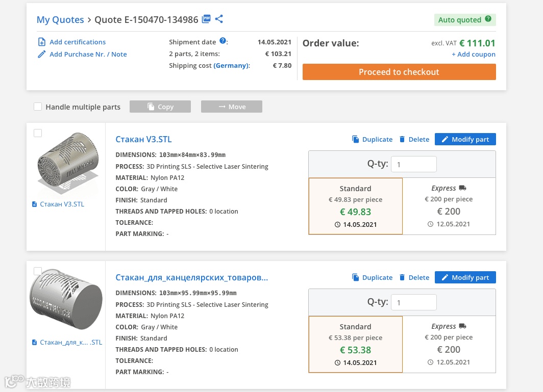
Task: Enable the Handle multiple parts checkbox
Action: (38, 107)
